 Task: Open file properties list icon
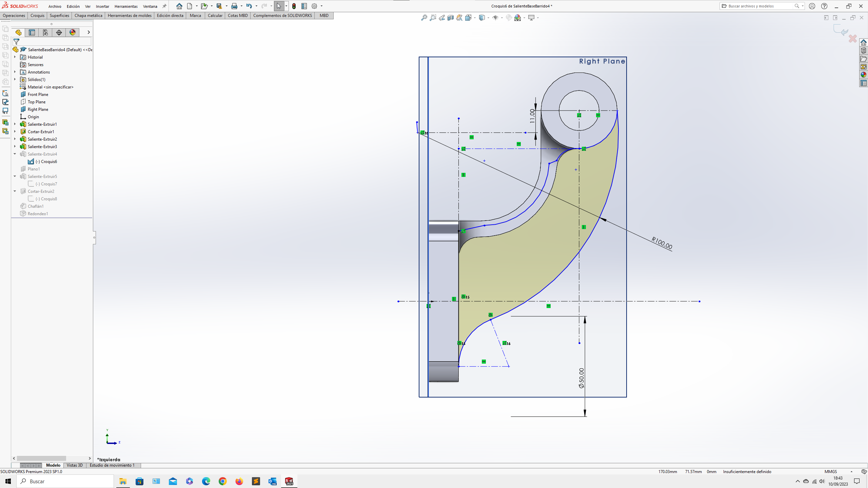pyautogui.click(x=304, y=6)
